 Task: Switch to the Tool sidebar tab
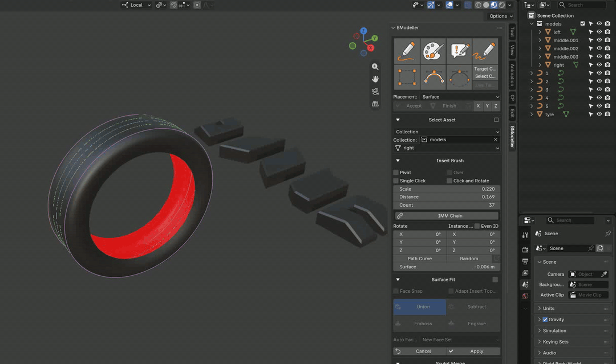click(x=512, y=32)
